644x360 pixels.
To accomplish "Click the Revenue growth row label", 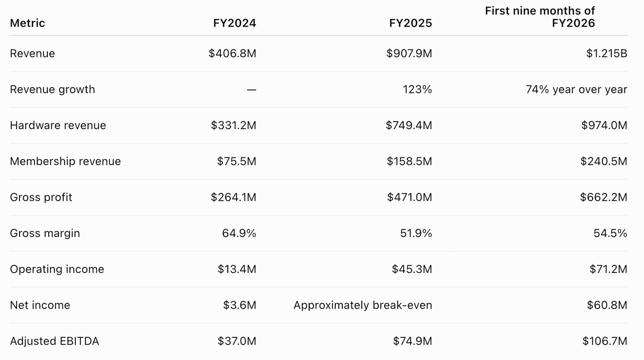I will (52, 89).
